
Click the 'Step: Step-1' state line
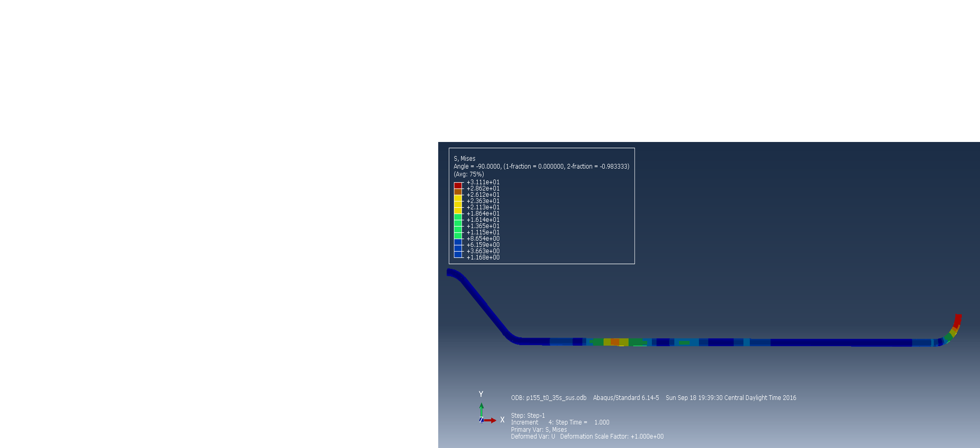[528, 416]
